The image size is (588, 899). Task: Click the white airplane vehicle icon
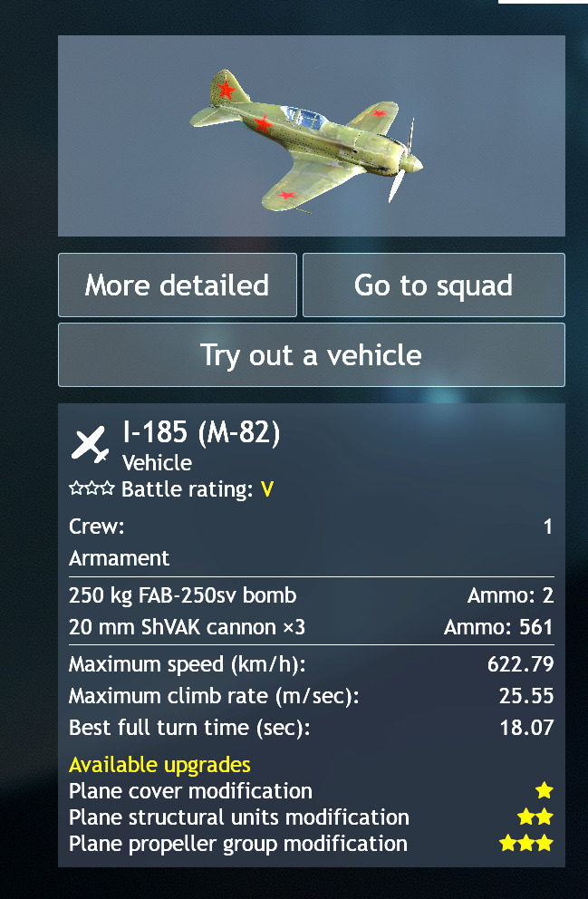tap(90, 444)
